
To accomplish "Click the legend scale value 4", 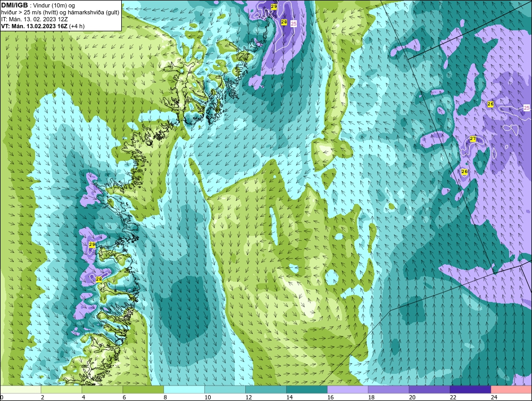I will [84, 397].
